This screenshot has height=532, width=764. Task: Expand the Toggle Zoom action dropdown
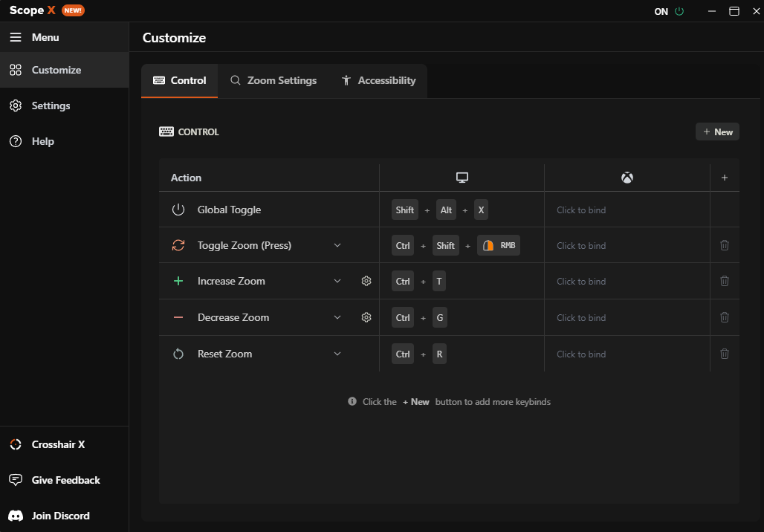[x=337, y=245]
